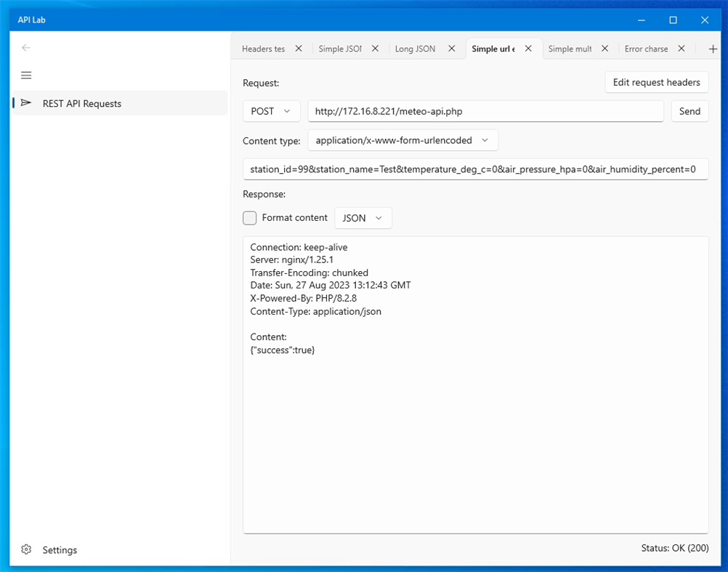This screenshot has height=572, width=728.
Task: Close the Long JSON tab
Action: tap(451, 48)
